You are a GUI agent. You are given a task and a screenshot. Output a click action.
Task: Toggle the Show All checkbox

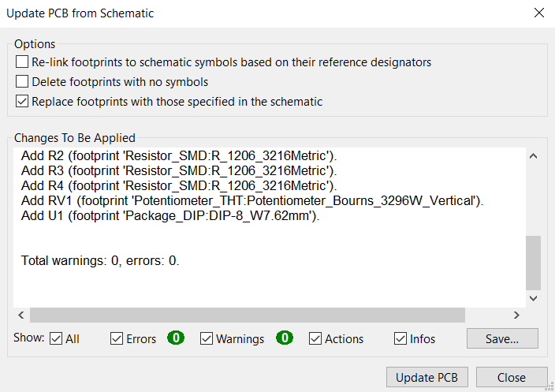(x=56, y=338)
